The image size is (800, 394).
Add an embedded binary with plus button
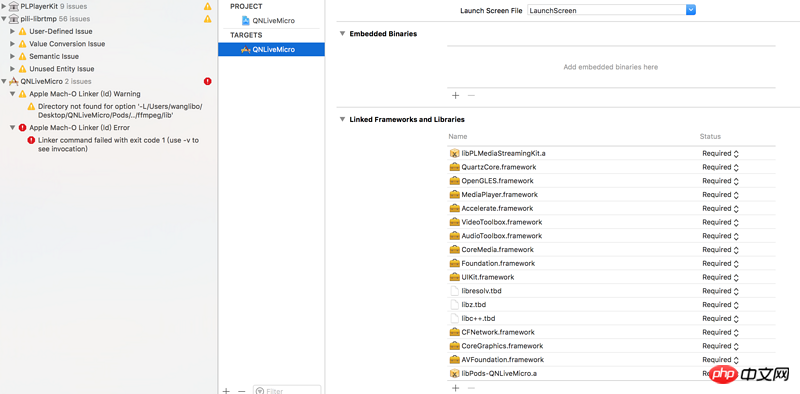(x=456, y=95)
